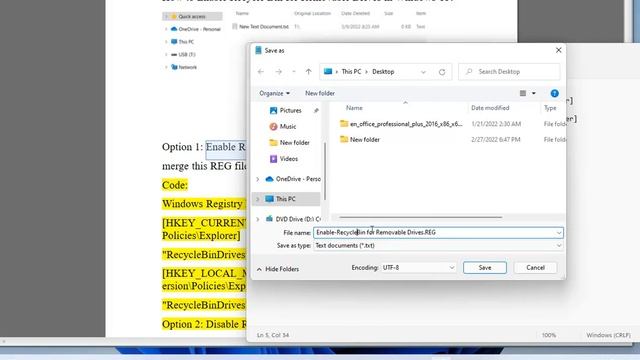
Task: Open recent locations dropdown next to Forward arrow
Action: pyautogui.click(x=294, y=72)
